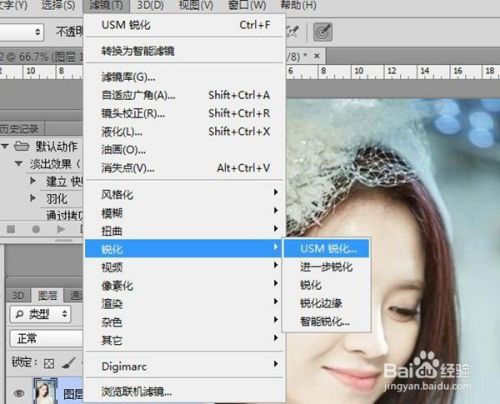Open 滤镜库(G)... filter gallery

point(184,77)
